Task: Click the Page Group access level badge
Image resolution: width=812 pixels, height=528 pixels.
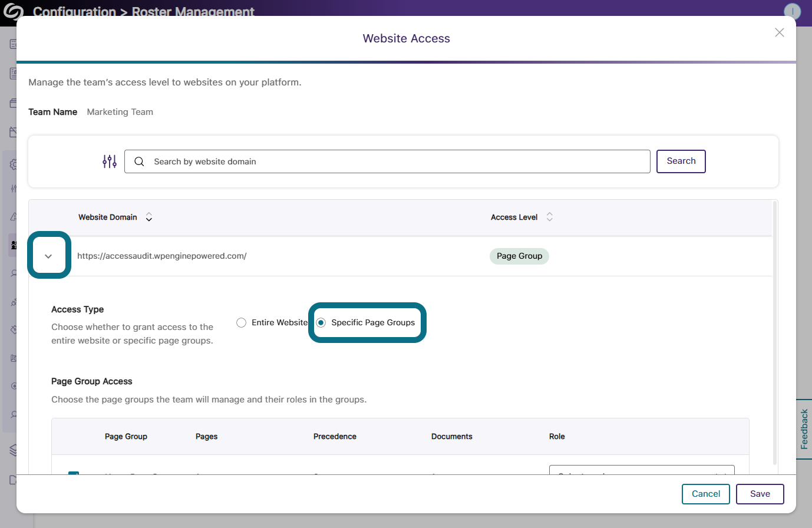Action: tap(519, 256)
